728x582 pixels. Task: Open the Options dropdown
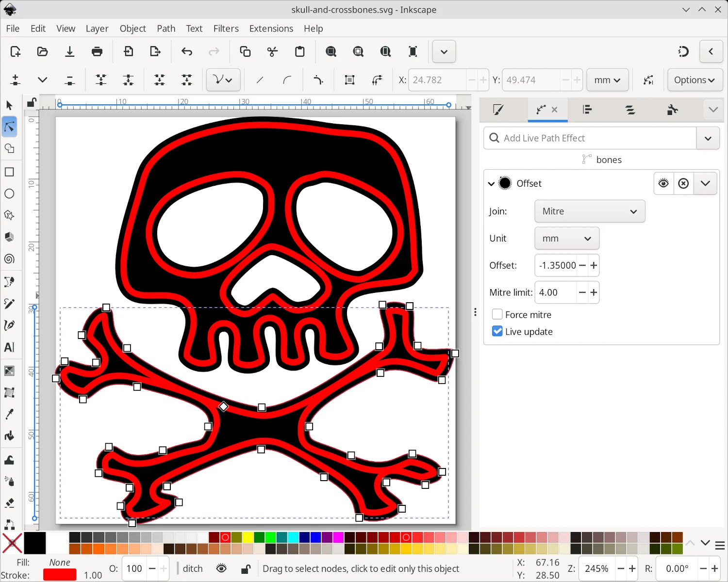pos(695,80)
